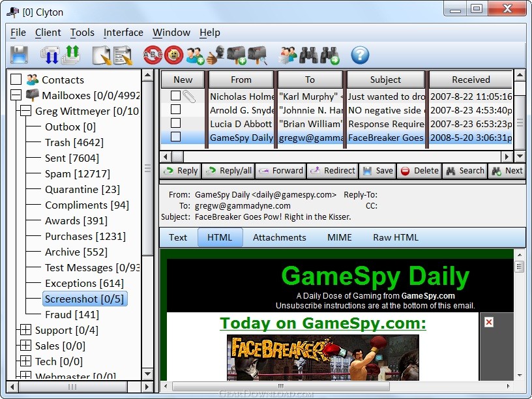Open the Interface menu
Image resolution: width=532 pixels, height=399 pixels.
[x=123, y=33]
